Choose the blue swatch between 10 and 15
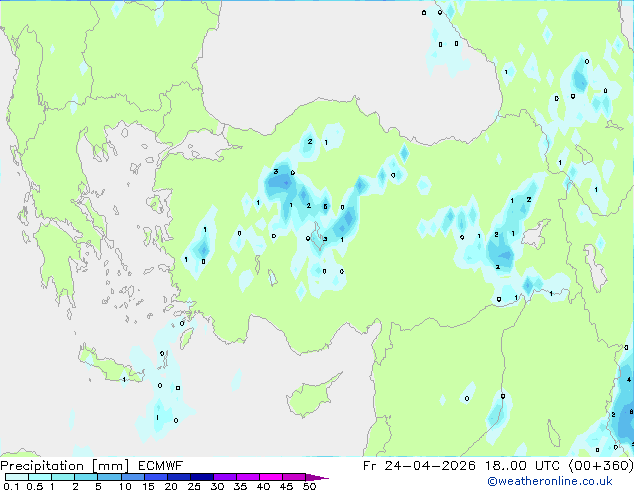Image resolution: width=634 pixels, height=490 pixels. point(132,477)
